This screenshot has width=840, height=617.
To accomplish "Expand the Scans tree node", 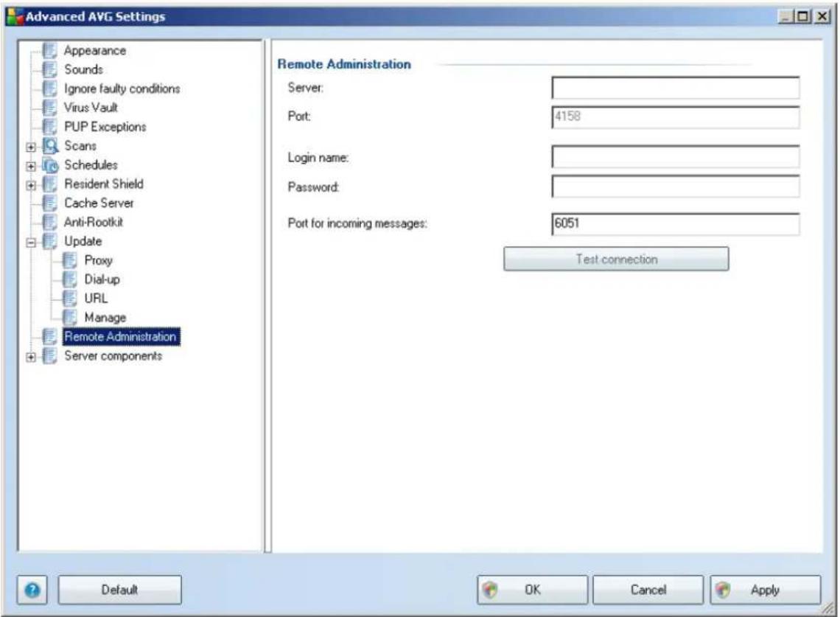I will (31, 147).
